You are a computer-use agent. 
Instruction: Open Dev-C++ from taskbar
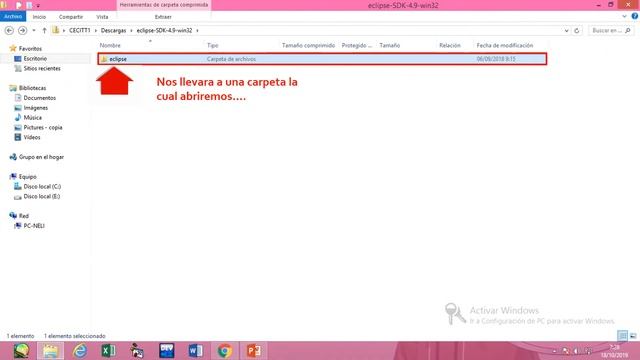(167, 351)
